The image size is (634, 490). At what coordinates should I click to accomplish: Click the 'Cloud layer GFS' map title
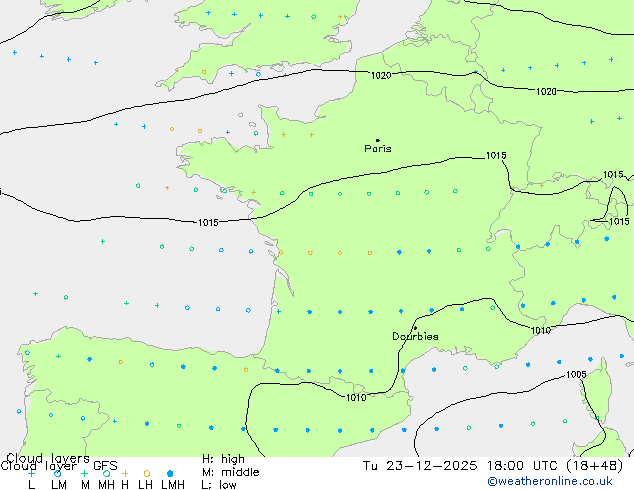pos(59,466)
